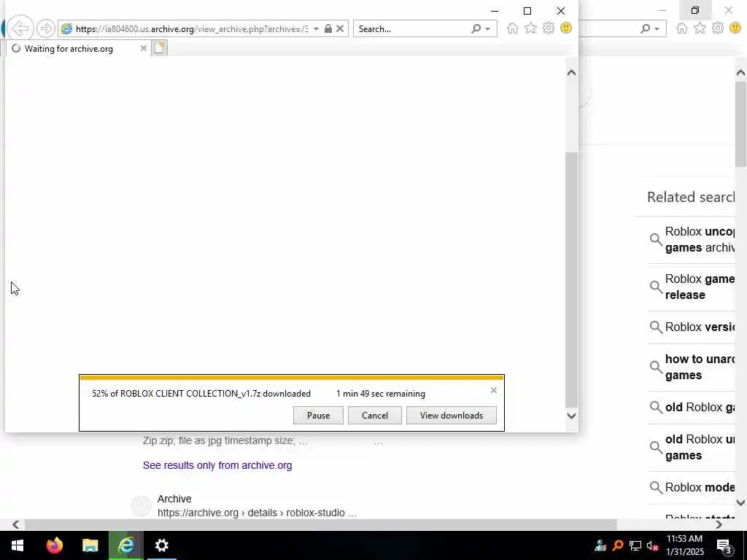The height and width of the screenshot is (560, 747).
Task: Click background window scroll up arrow
Action: 740,72
